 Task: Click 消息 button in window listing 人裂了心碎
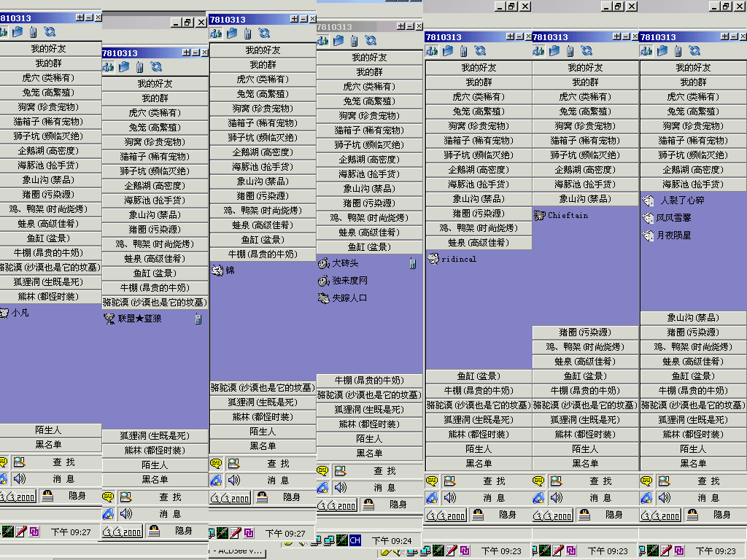pyautogui.click(x=708, y=497)
